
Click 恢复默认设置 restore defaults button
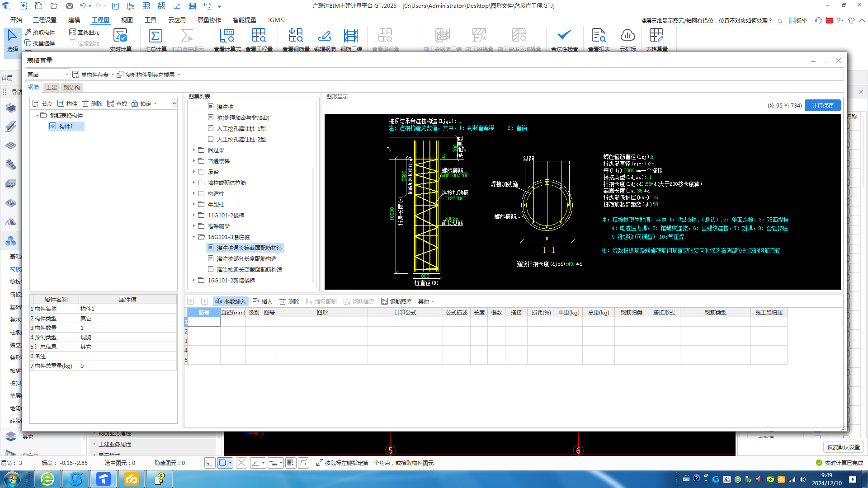pos(843,447)
